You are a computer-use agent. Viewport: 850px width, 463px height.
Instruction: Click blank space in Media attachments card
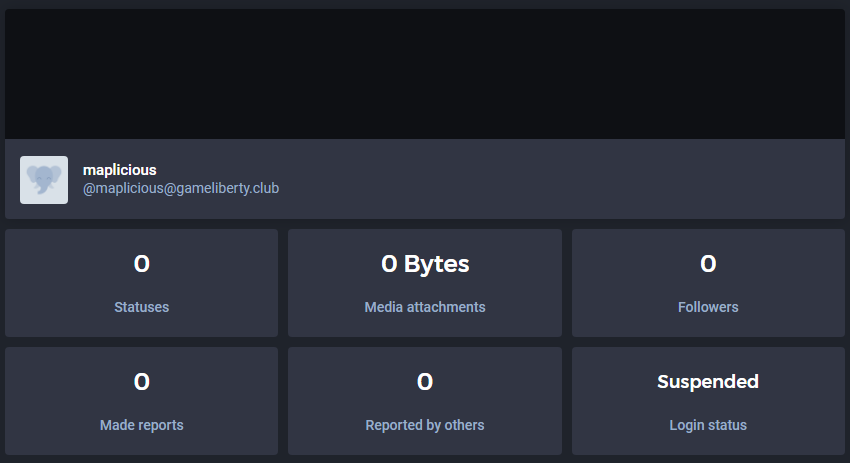[520, 285]
